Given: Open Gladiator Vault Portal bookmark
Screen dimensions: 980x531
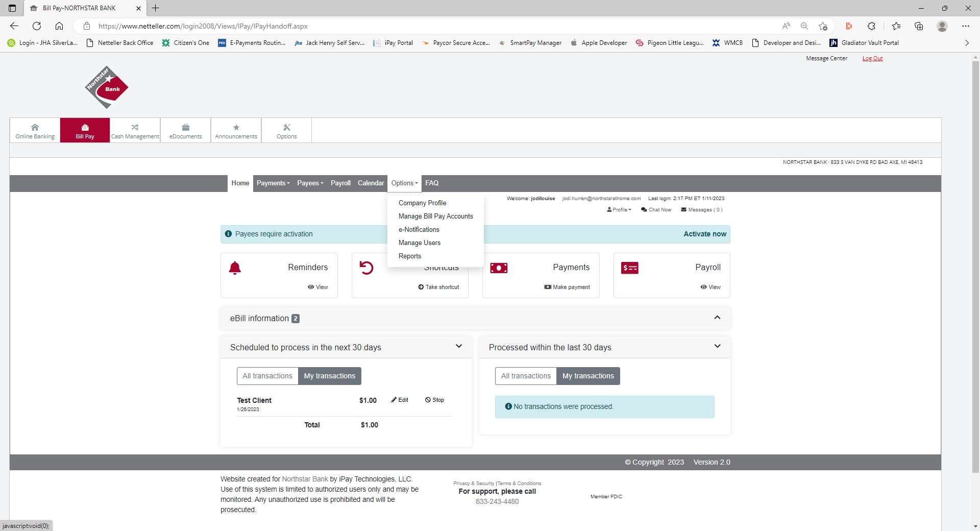Looking at the screenshot, I should (x=864, y=43).
